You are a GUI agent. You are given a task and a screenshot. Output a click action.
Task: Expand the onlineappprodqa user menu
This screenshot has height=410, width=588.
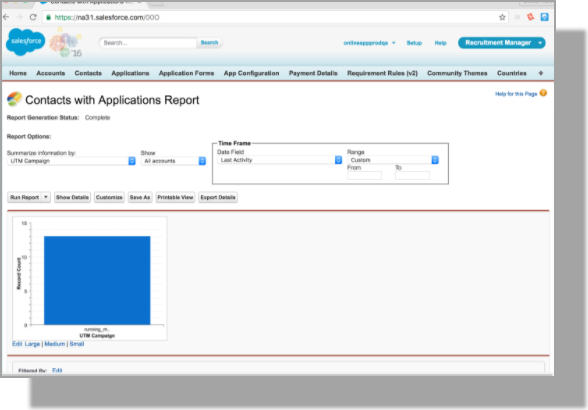tap(393, 43)
